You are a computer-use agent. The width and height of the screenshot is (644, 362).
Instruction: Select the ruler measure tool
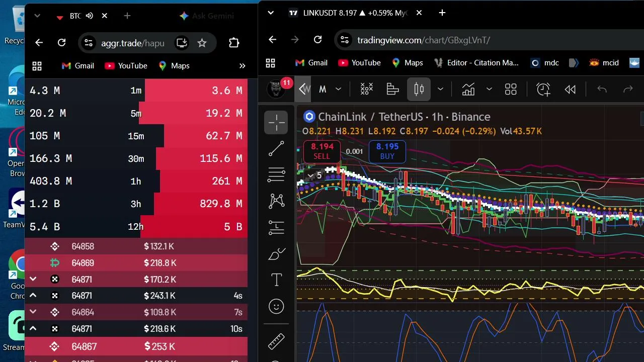click(x=276, y=341)
